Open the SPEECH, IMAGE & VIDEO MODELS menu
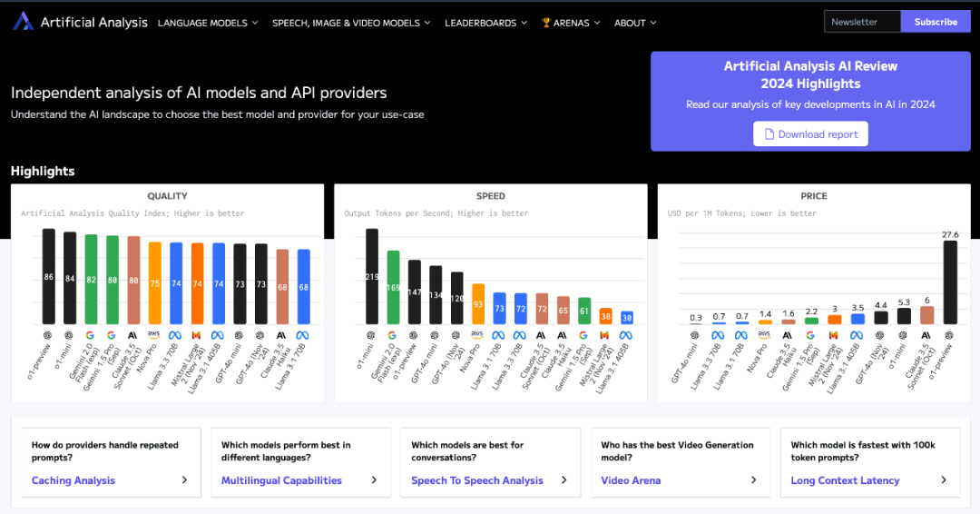 coord(351,23)
